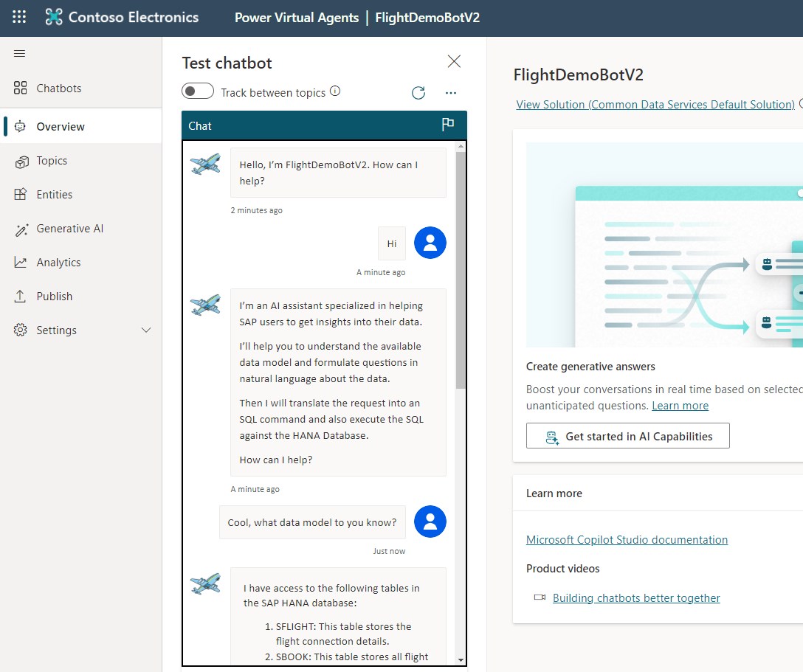Go to Publish in the sidebar
The width and height of the screenshot is (803, 672).
81,297
